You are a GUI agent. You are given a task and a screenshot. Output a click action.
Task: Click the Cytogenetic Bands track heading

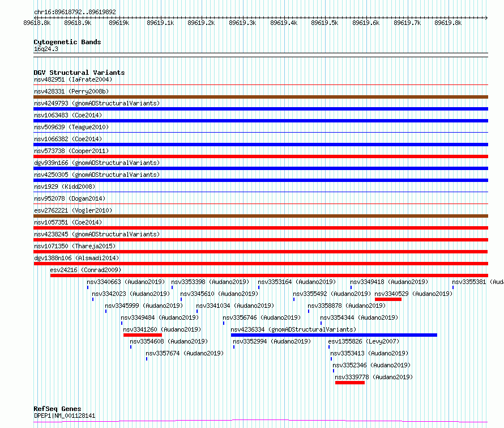(x=67, y=42)
